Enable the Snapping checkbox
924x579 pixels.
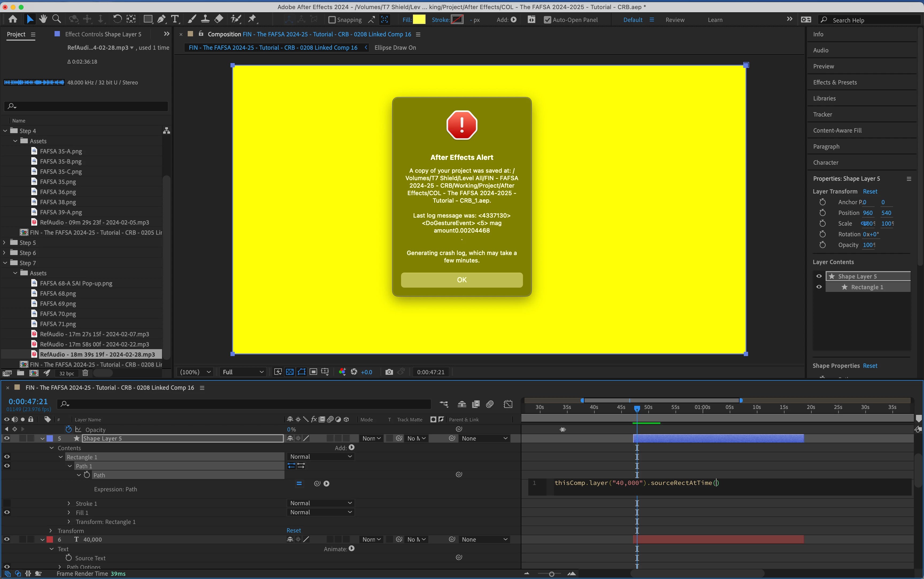pyautogui.click(x=332, y=20)
